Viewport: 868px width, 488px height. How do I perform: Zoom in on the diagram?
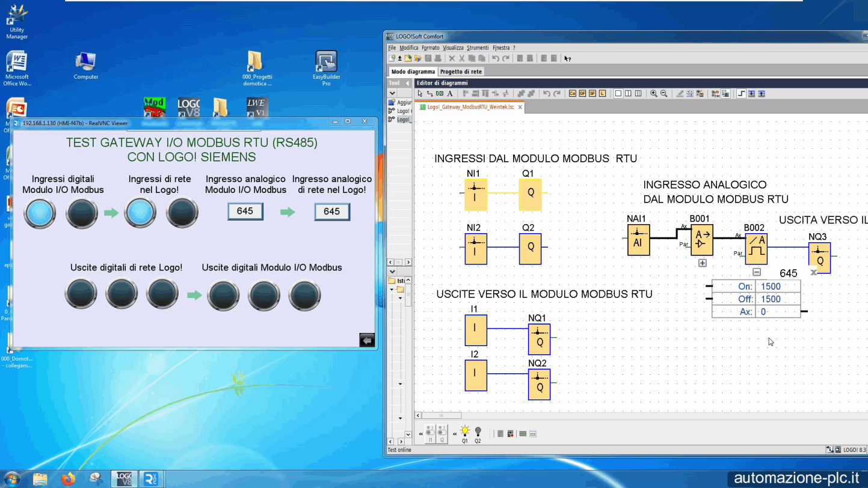coord(653,93)
